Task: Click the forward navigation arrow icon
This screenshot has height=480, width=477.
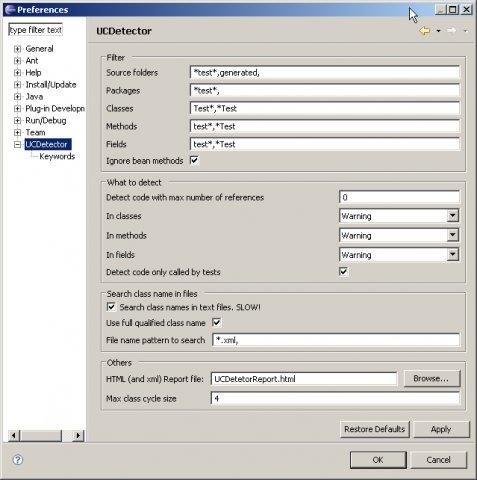Action: point(451,31)
